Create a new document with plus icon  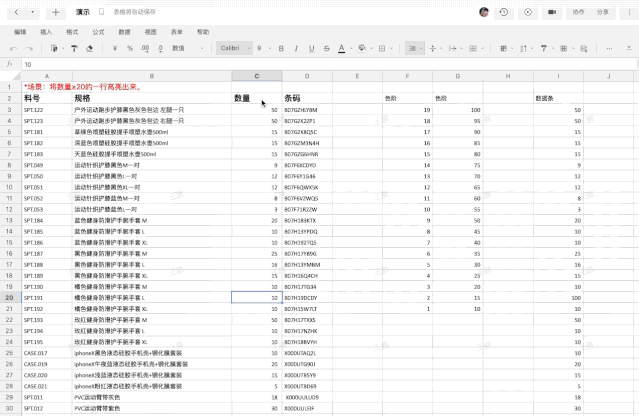pyautogui.click(x=55, y=12)
